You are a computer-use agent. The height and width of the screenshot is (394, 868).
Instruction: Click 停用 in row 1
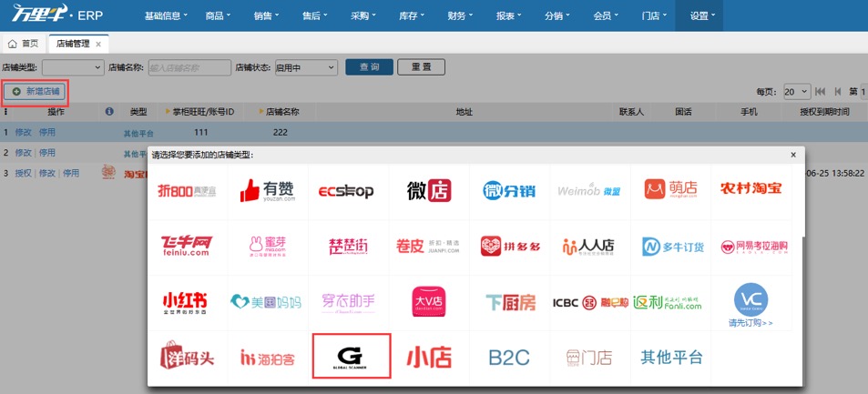pyautogui.click(x=47, y=133)
